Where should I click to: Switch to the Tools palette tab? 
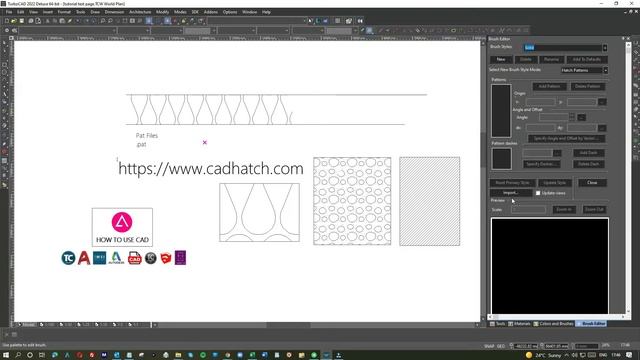[498, 324]
